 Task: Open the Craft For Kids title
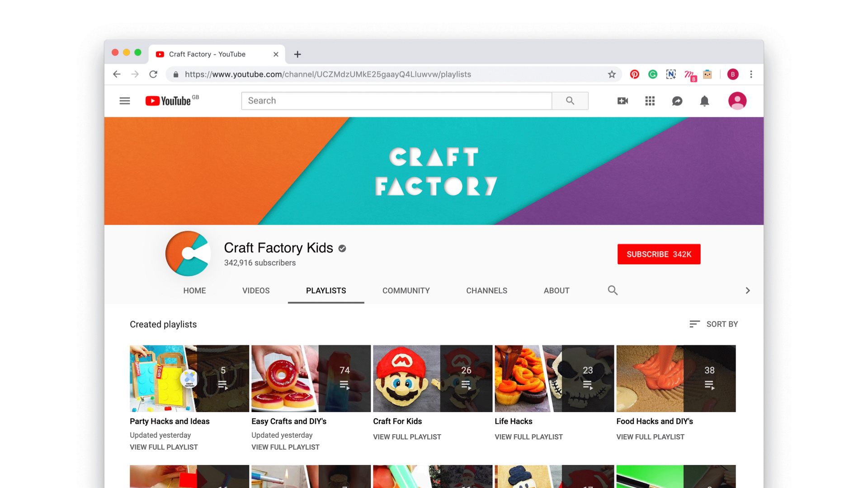(x=397, y=421)
